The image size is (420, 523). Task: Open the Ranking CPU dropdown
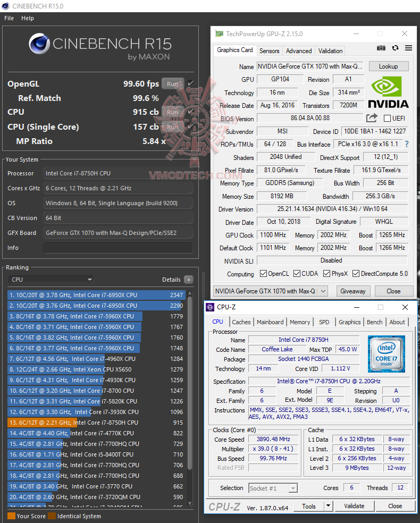click(x=51, y=280)
